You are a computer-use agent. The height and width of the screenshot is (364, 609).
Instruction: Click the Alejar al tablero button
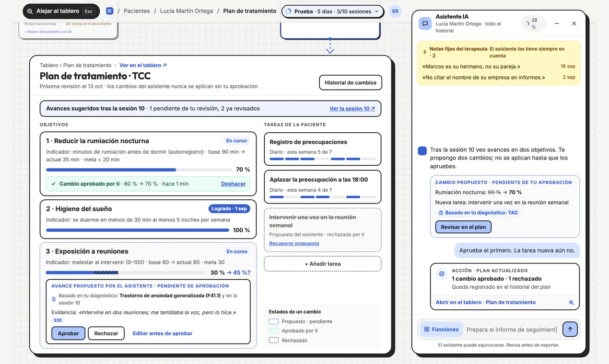tap(61, 11)
